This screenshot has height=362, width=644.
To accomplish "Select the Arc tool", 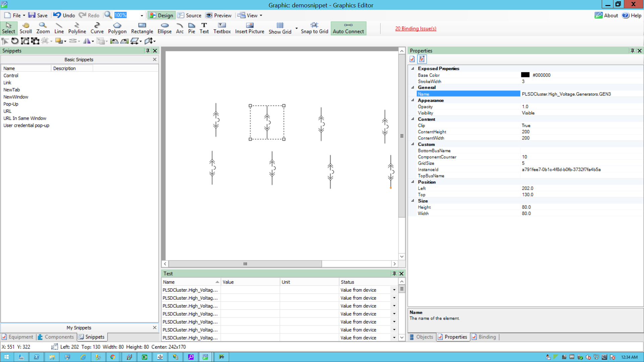I will coord(180,28).
